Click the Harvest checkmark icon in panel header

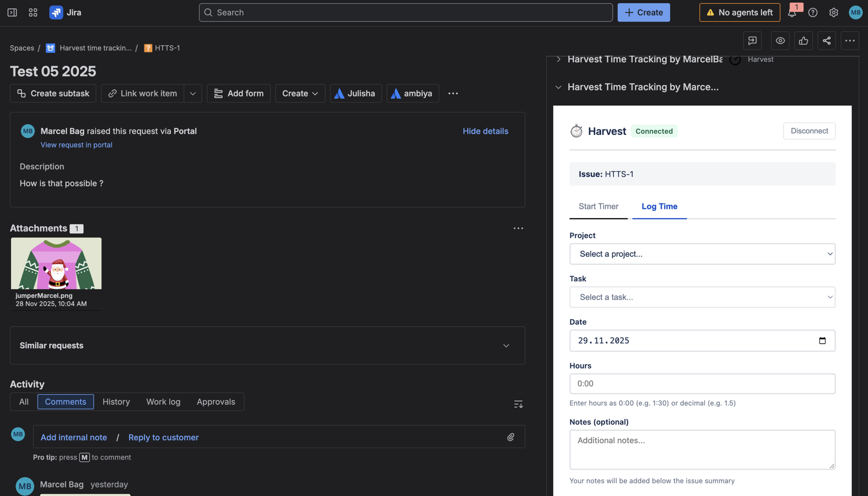click(x=735, y=60)
